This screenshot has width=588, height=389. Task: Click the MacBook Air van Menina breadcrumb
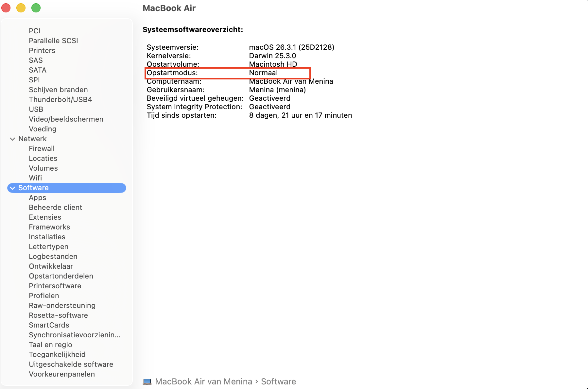coord(203,381)
